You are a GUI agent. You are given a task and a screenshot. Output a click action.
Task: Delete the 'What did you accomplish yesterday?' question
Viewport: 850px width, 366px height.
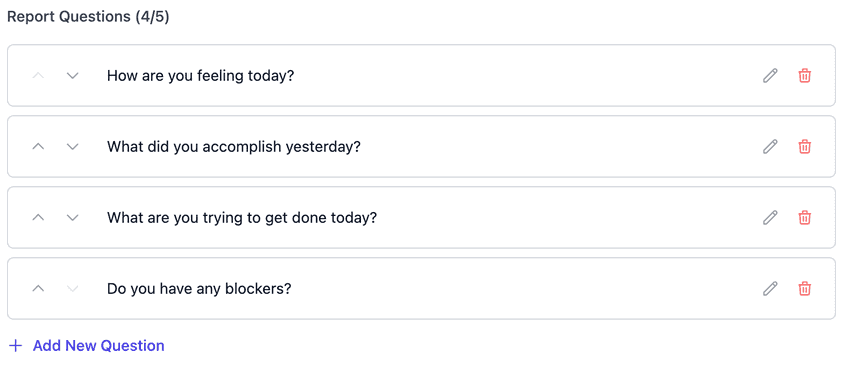click(x=805, y=146)
